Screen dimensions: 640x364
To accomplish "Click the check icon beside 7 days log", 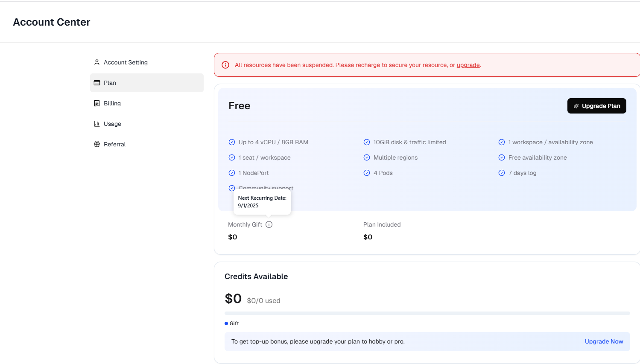I will (x=502, y=173).
